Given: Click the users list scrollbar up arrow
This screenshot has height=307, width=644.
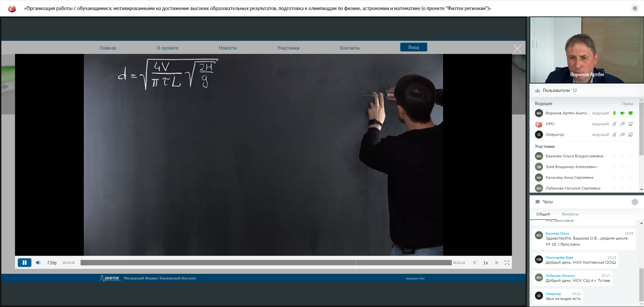Looking at the screenshot, I should coord(641,100).
